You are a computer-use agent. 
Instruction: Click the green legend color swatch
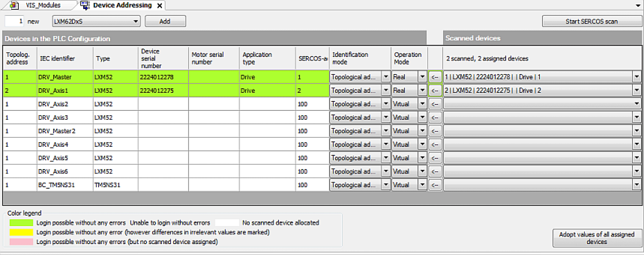point(21,223)
